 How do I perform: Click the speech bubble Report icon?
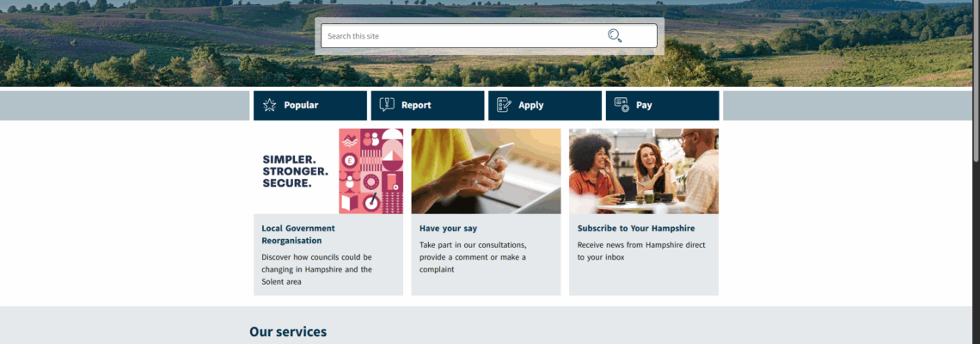(387, 105)
